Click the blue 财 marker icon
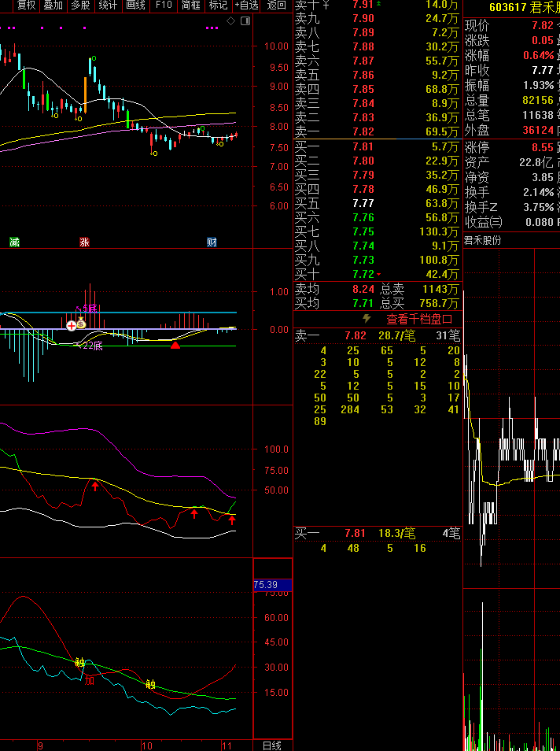 coord(212,242)
